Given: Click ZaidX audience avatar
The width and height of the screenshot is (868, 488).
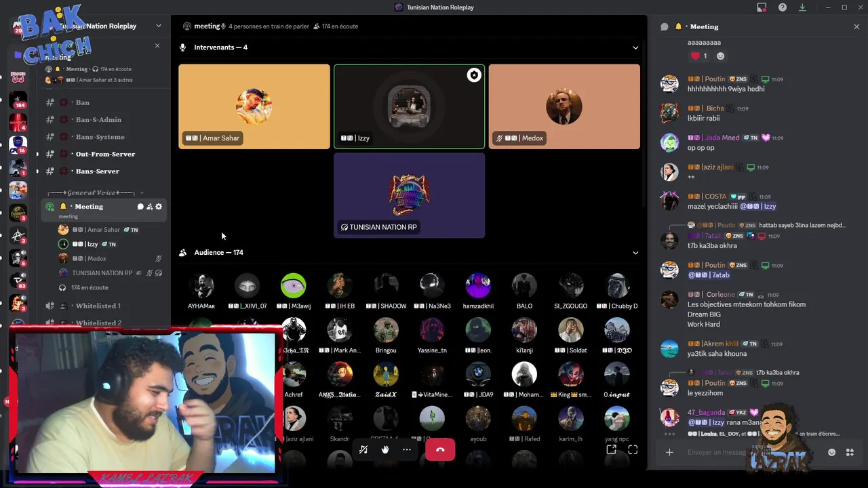Looking at the screenshot, I should pyautogui.click(x=386, y=374).
